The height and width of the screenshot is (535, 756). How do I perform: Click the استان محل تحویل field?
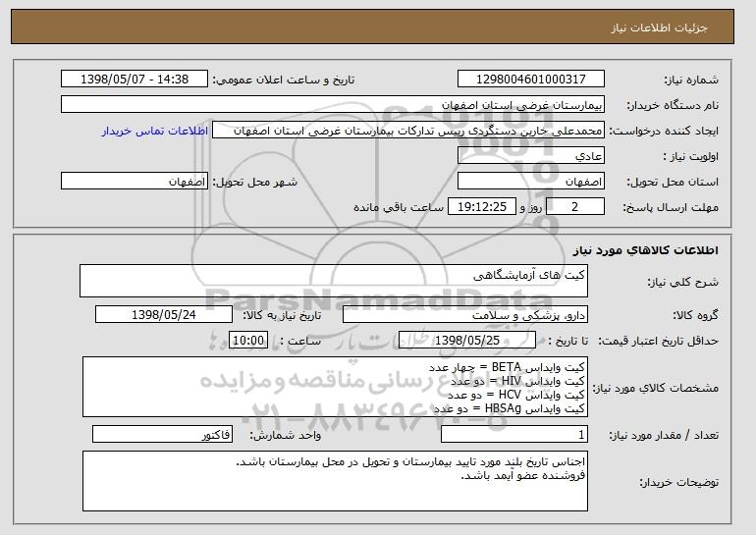pos(531,182)
